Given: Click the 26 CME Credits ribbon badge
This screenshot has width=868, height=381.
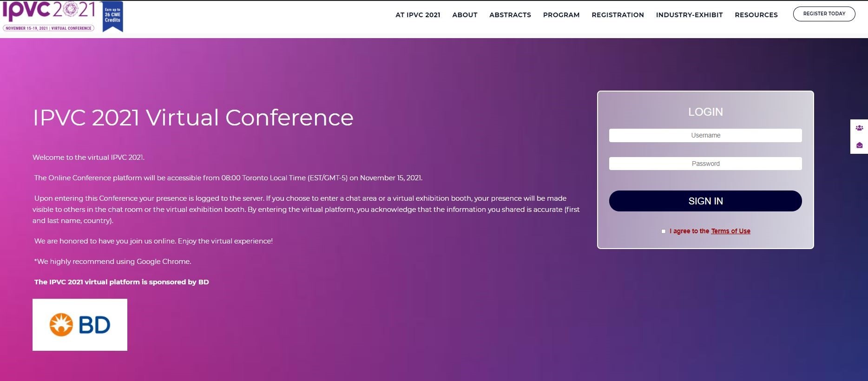Looking at the screenshot, I should click(x=112, y=17).
